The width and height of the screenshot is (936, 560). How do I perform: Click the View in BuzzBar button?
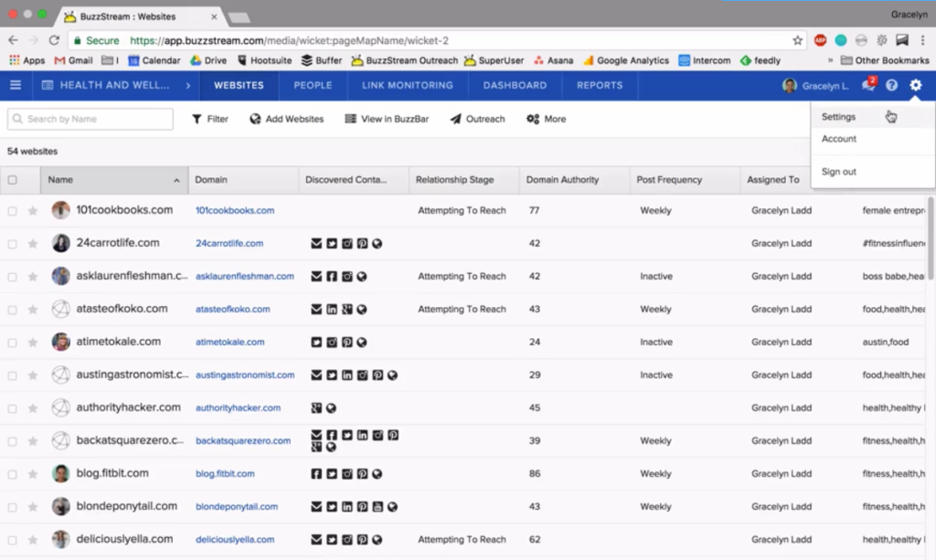(x=387, y=120)
